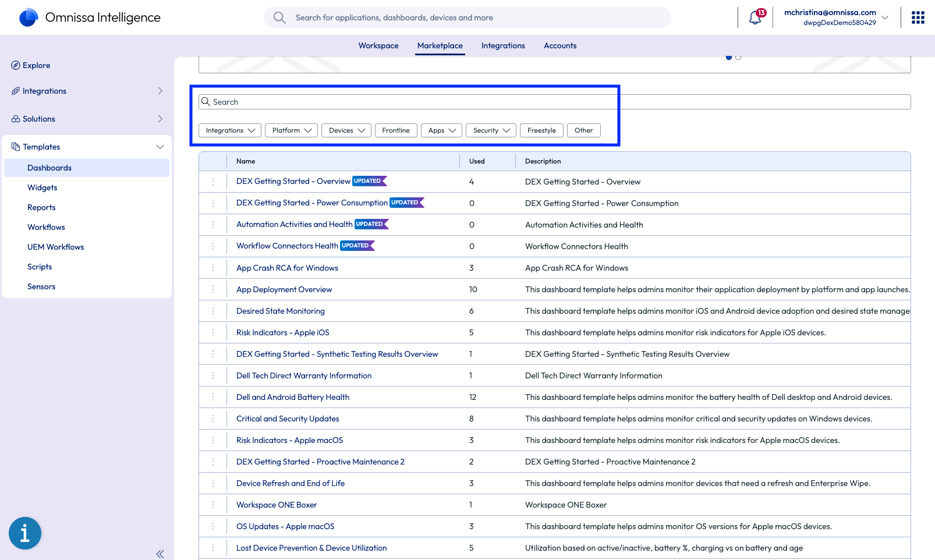Screen dimensions: 935x560
Task: Click the notifications bell icon
Action: tap(755, 17)
